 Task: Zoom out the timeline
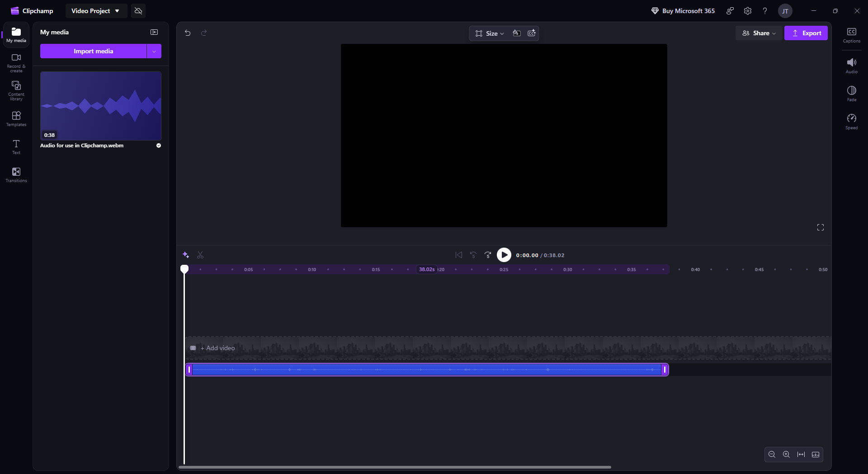point(772,455)
